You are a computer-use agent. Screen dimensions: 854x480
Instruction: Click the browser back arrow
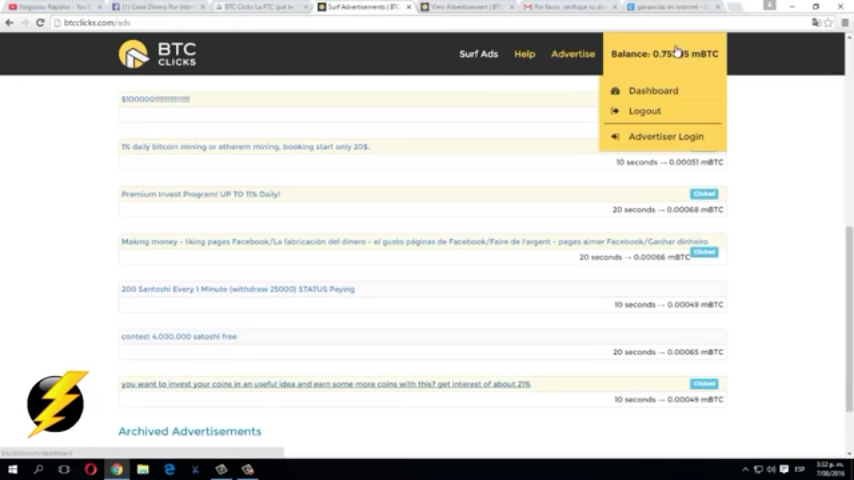[x=9, y=23]
